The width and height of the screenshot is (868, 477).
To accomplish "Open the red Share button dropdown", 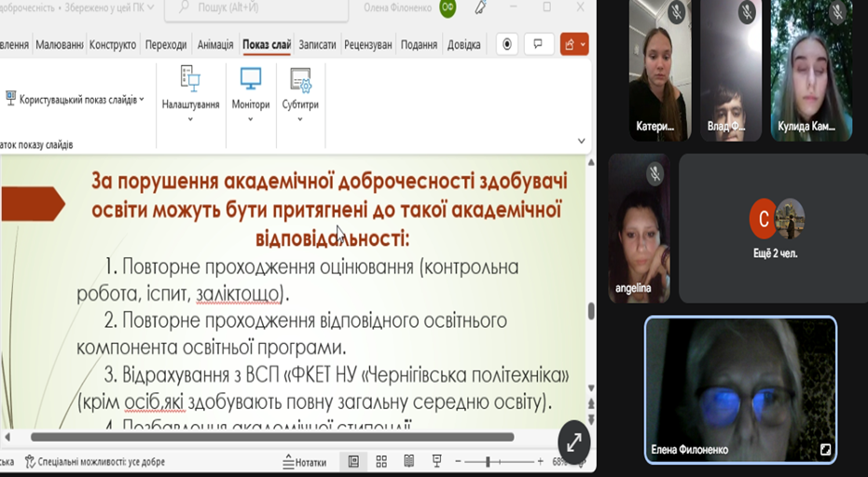I will pos(574,44).
